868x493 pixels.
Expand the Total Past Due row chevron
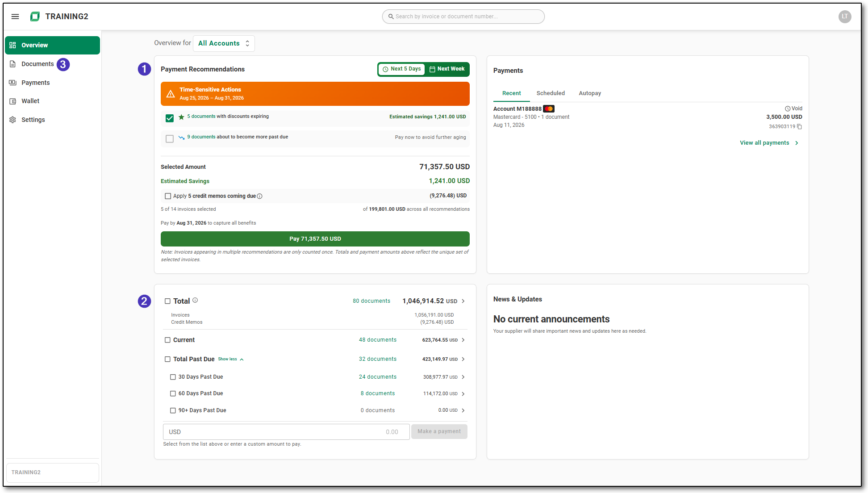(463, 359)
